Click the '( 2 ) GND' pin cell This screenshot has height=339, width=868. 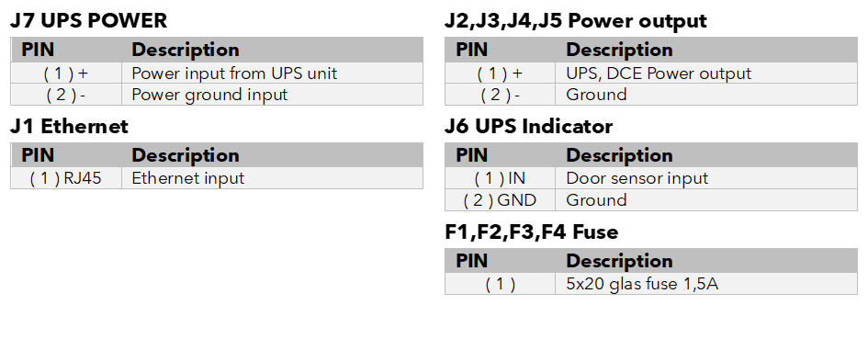[500, 200]
